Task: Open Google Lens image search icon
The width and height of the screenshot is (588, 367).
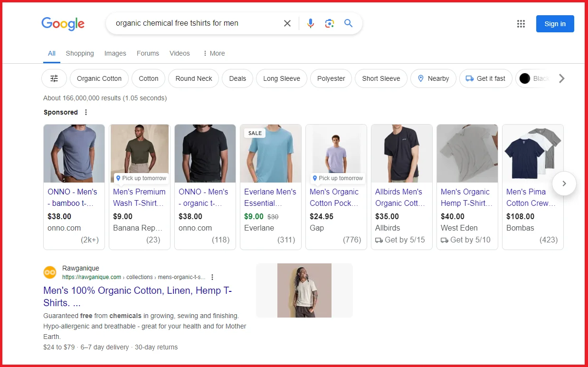Action: (330, 23)
